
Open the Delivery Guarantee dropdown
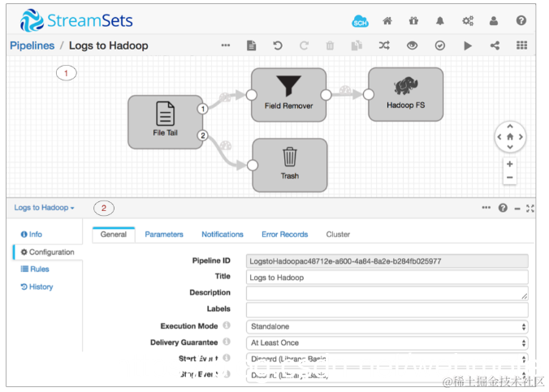387,343
